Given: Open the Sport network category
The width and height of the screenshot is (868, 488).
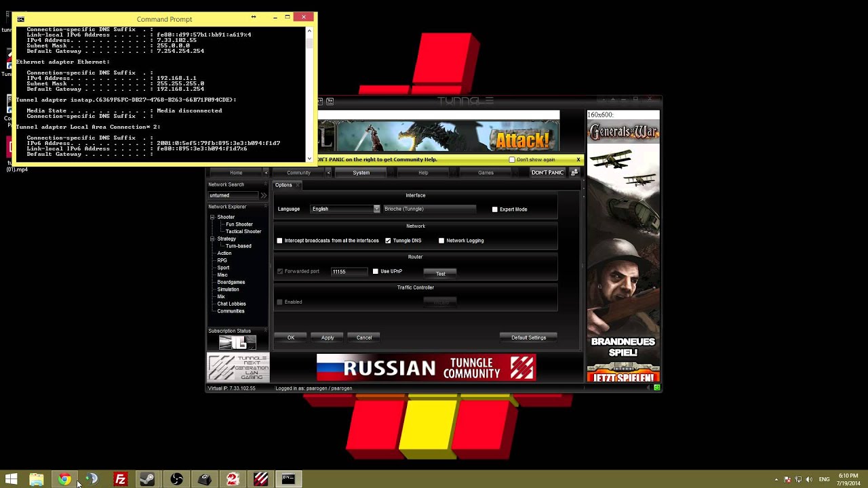Looking at the screenshot, I should click(223, 268).
